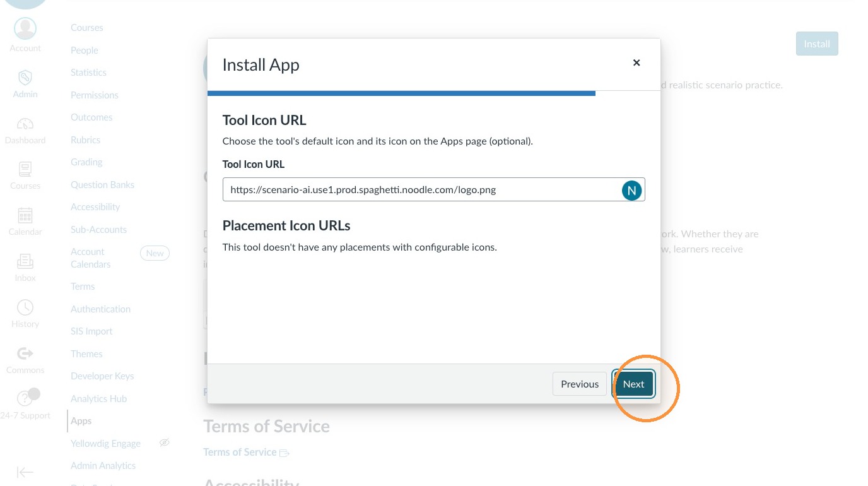Screen dimensions: 868x486
Task: Select Permissions in admin menu
Action: pos(95,95)
